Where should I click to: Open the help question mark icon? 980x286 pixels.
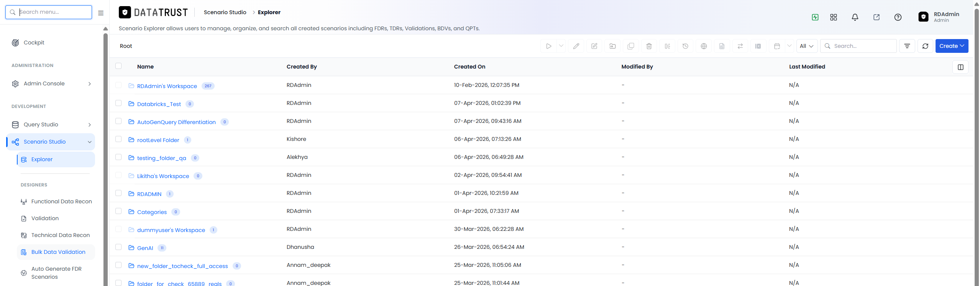[898, 17]
